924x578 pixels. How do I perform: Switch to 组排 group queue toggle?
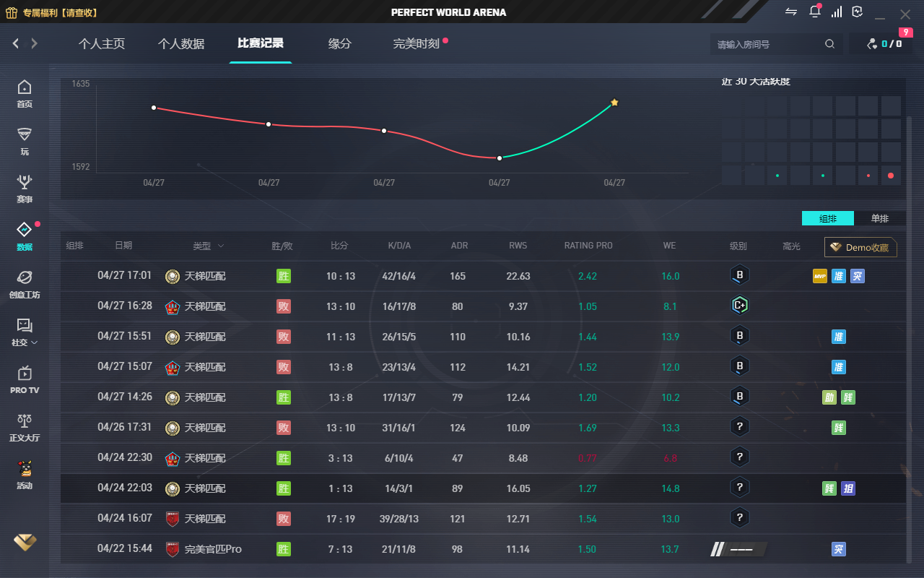(828, 218)
